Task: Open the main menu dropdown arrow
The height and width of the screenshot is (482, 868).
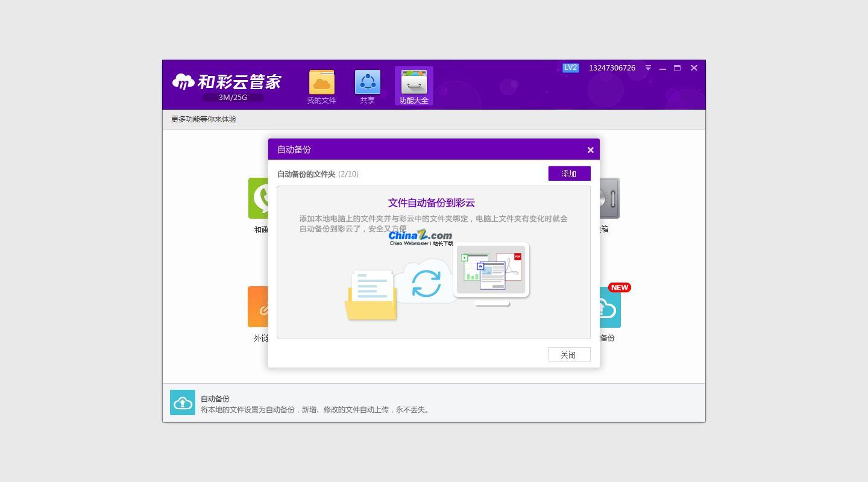Action: click(648, 68)
